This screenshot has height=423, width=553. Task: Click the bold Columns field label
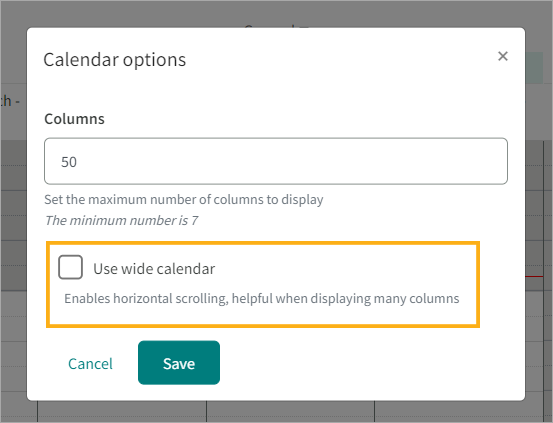(x=74, y=119)
